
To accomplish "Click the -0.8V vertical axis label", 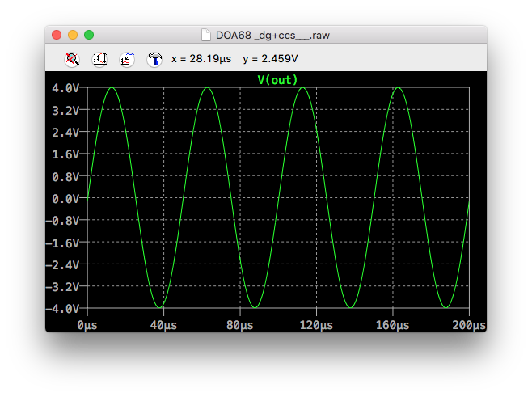I will point(62,221).
